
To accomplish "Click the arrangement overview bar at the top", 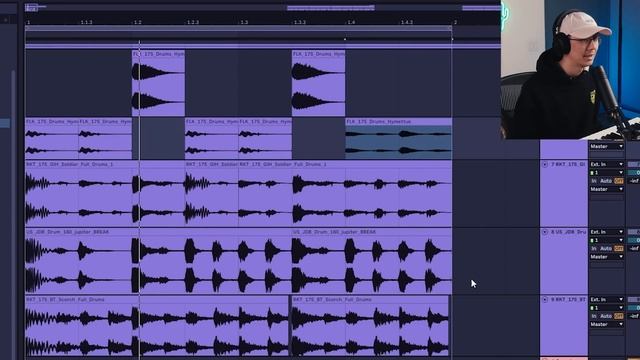I will click(x=263, y=8).
